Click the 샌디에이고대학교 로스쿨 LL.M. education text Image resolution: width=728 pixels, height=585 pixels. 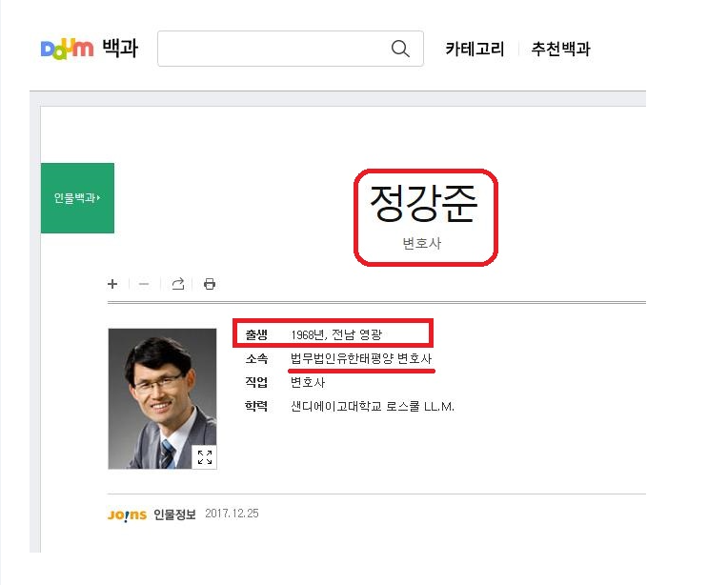click(x=373, y=406)
